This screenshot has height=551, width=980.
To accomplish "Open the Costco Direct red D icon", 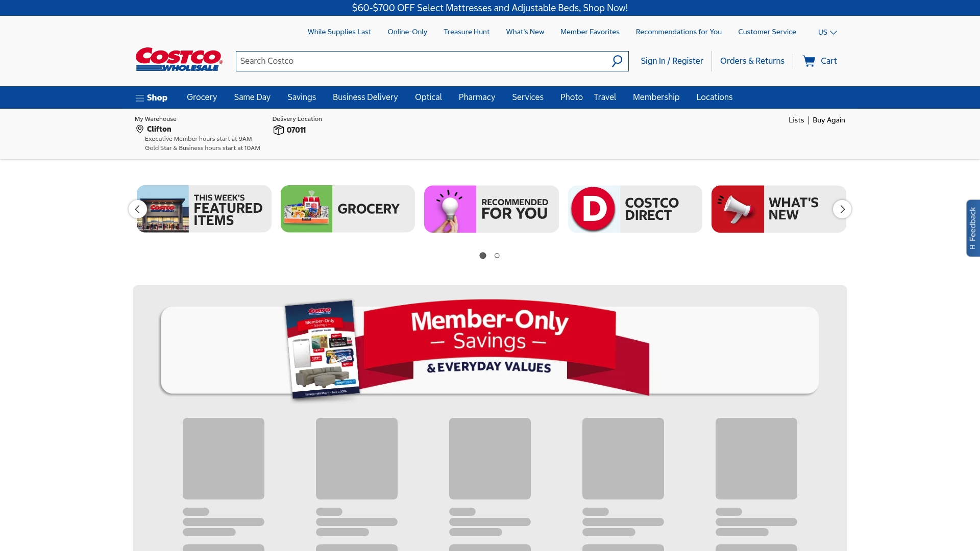I will [593, 209].
